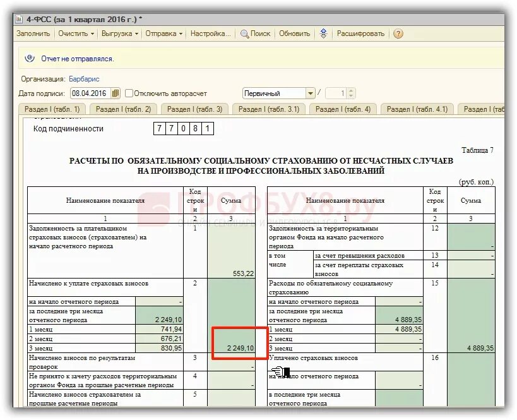Click sum cell for за счет переплаты страховых взносов
Viewport: 517px width, 420px height.
(x=471, y=269)
